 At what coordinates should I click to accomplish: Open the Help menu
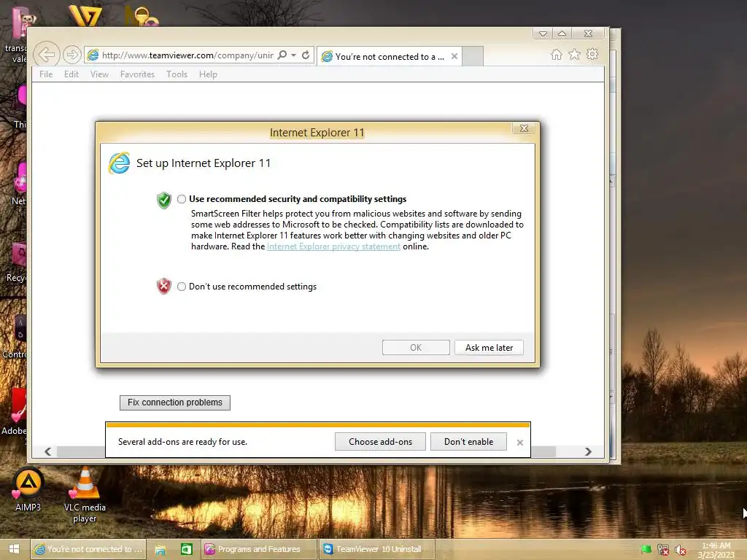click(208, 74)
